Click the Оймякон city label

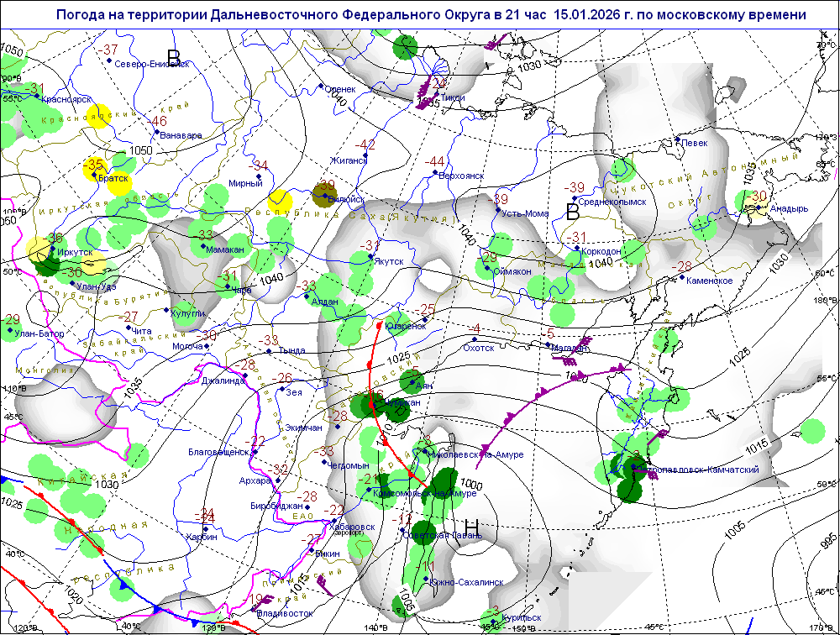pyautogui.click(x=511, y=271)
